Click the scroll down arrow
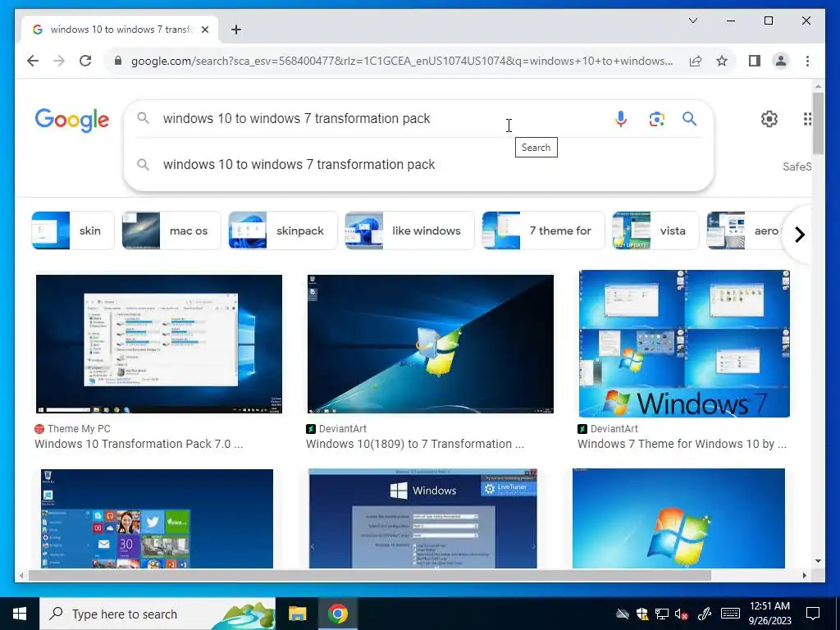840x630 pixels. pos(818,561)
